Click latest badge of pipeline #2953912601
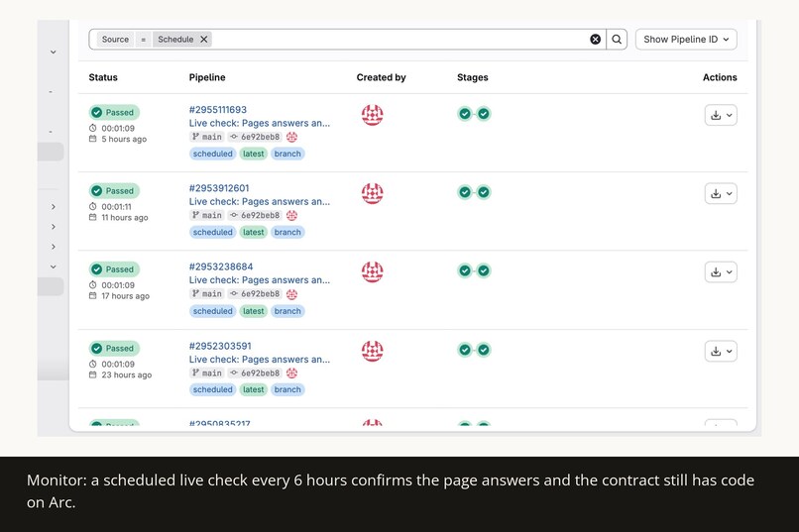Viewport: 799px width, 532px height. tap(253, 232)
